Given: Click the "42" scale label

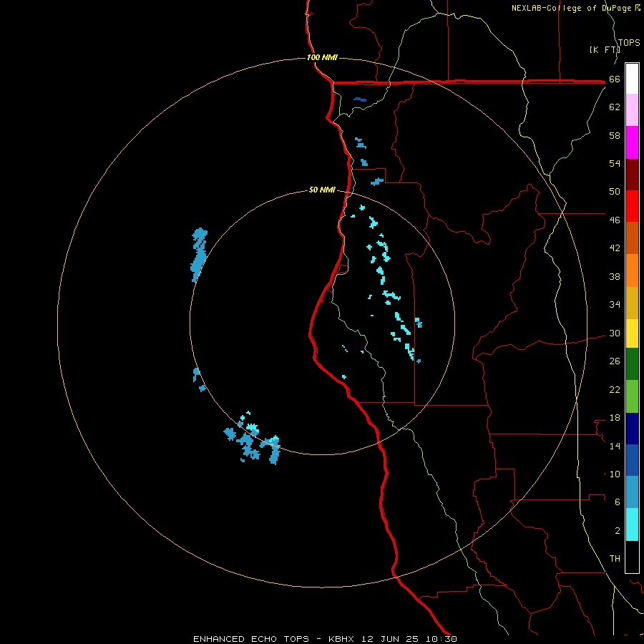Looking at the screenshot, I should point(615,248).
